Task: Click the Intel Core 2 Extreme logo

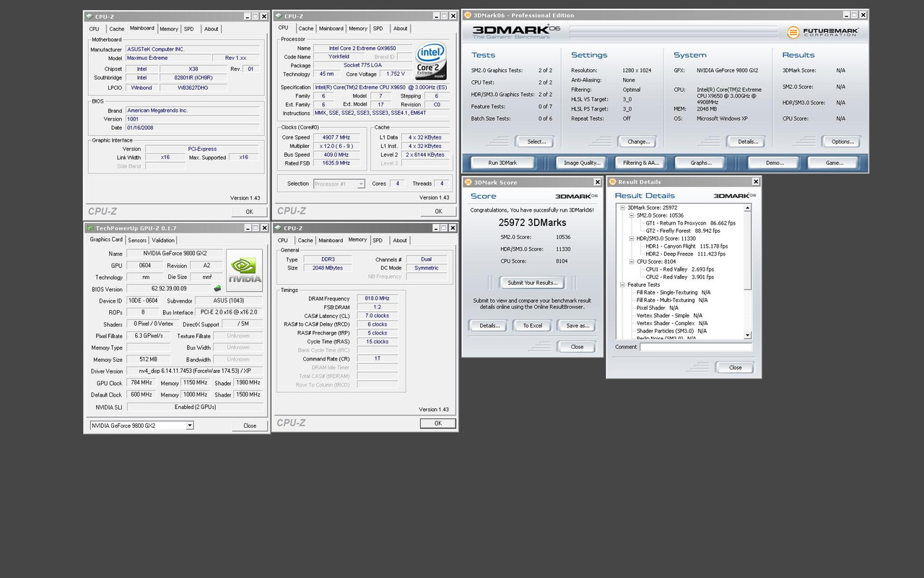Action: (431, 61)
